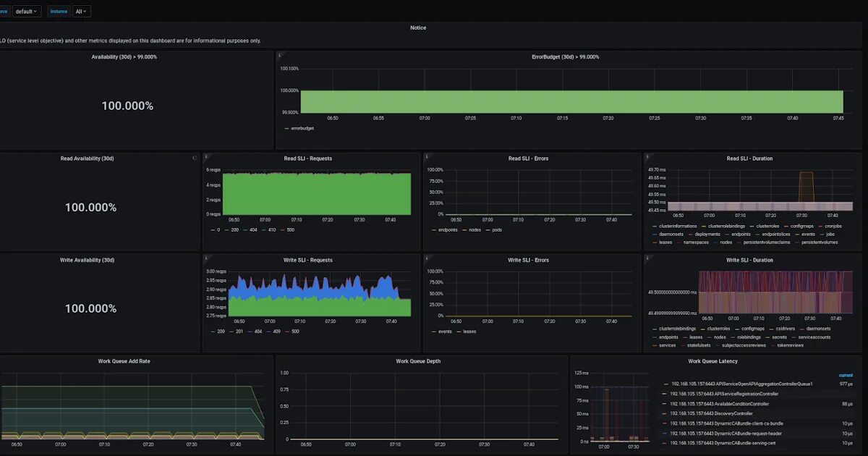Open the Write Availability (30d) panel title
Viewport: 868px width, 456px height.
coord(87,259)
